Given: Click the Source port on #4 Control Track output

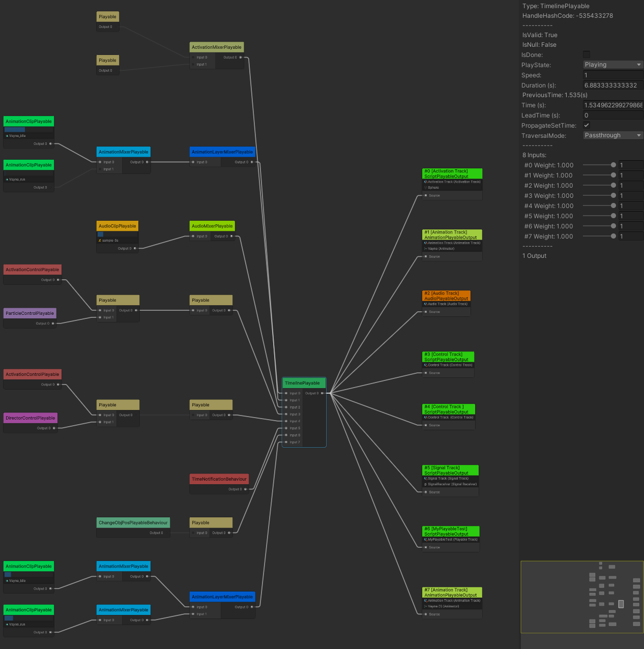Looking at the screenshot, I should tap(426, 425).
